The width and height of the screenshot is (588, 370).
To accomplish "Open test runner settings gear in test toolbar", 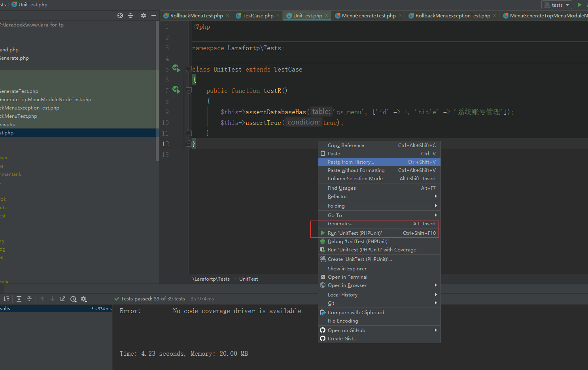I will [83, 299].
